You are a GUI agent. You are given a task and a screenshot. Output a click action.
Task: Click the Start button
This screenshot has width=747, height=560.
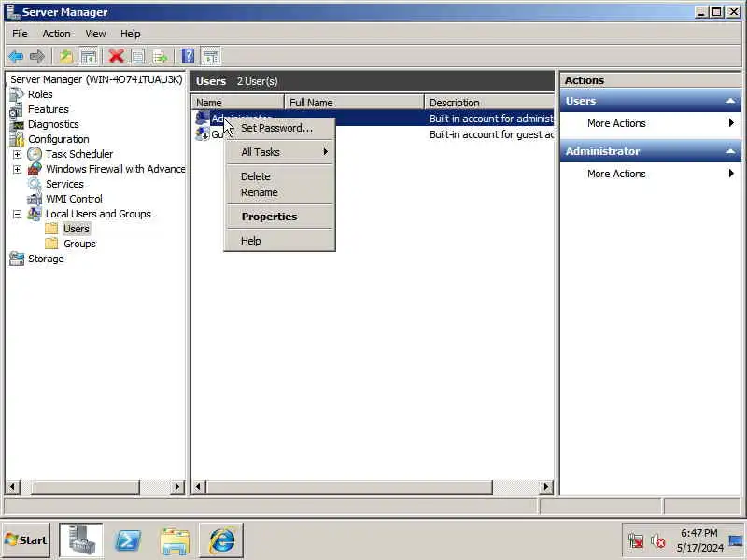point(26,540)
